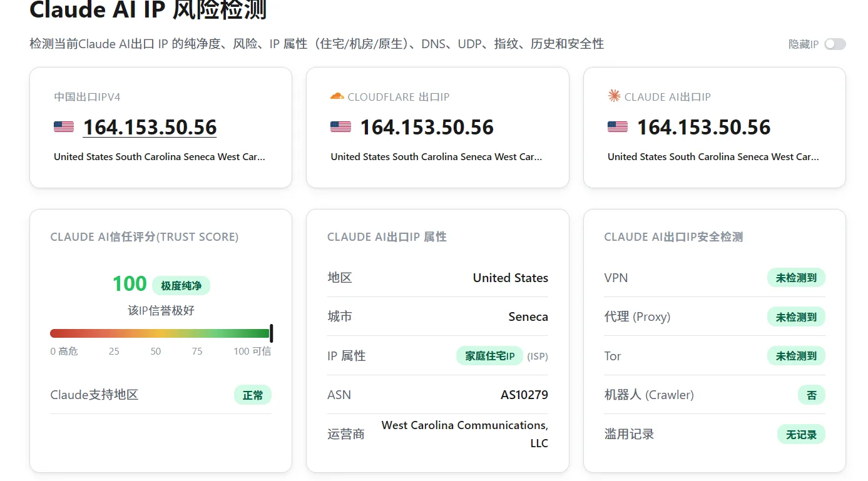This screenshot has width=868, height=481.
Task: Click the CLAUDE AI出口IP安全检测 heading
Action: click(673, 237)
